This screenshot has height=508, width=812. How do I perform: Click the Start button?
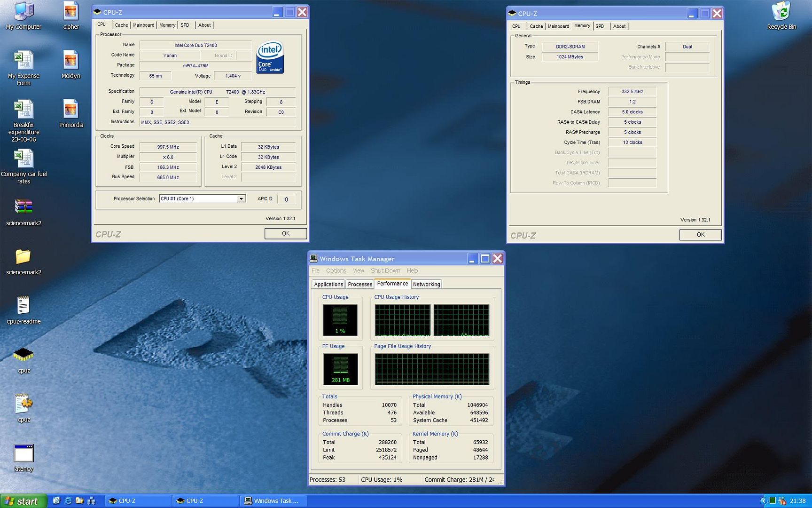point(23,501)
